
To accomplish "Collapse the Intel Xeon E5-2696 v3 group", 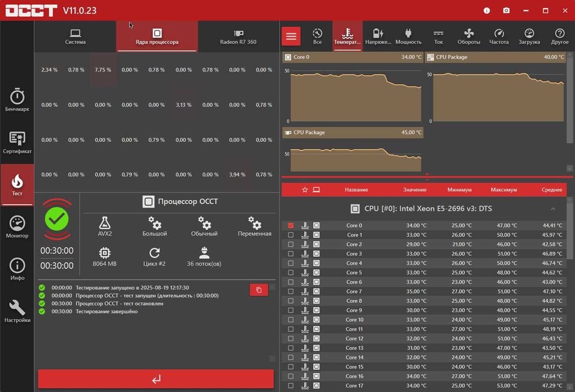I will click(553, 209).
